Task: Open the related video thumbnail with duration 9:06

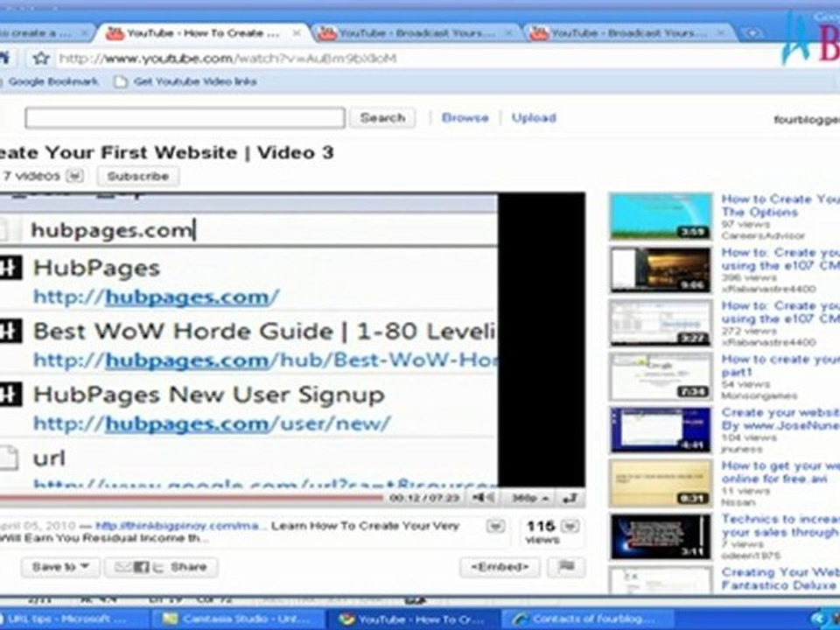Action: pos(661,269)
